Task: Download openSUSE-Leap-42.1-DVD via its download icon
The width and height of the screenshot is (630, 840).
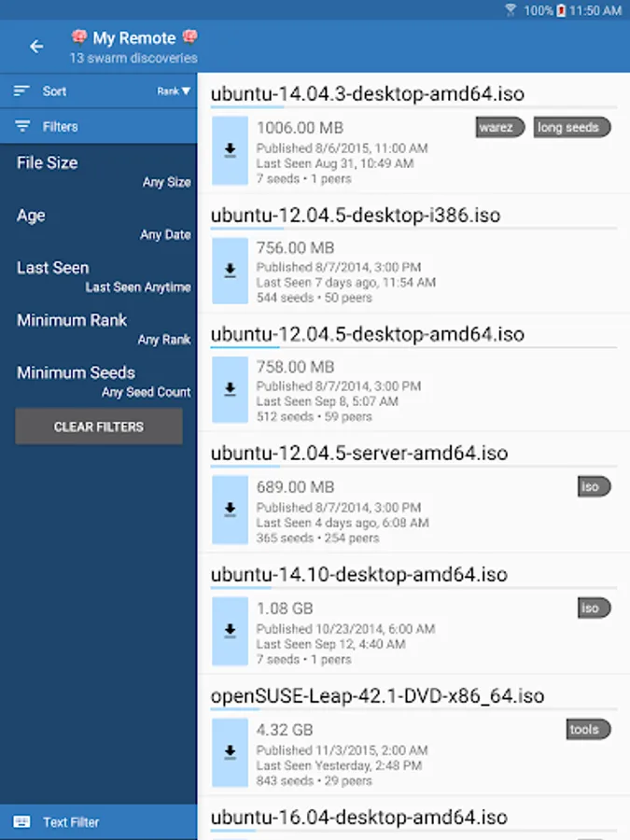Action: click(231, 752)
